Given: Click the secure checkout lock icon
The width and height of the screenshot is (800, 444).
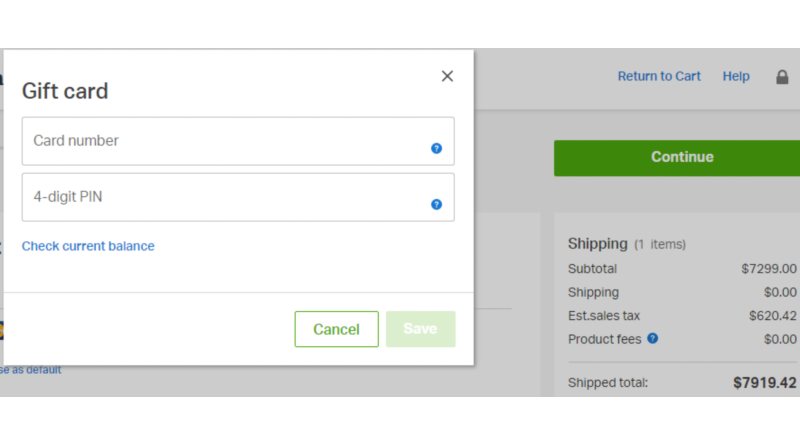Looking at the screenshot, I should click(782, 77).
